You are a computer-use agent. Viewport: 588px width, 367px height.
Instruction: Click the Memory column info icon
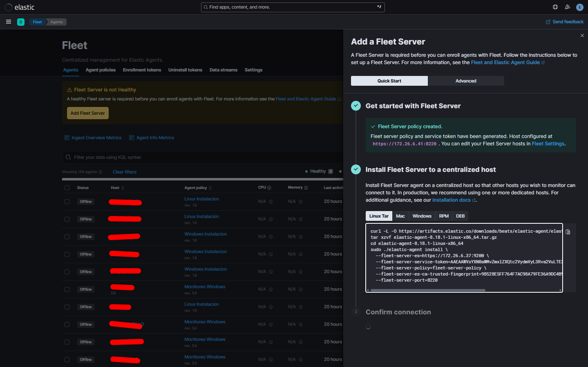point(306,188)
